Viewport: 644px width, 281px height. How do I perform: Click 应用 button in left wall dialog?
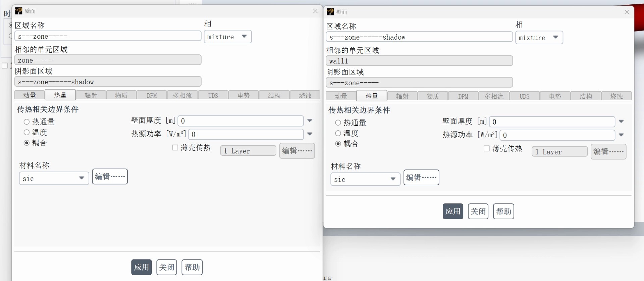click(x=142, y=267)
